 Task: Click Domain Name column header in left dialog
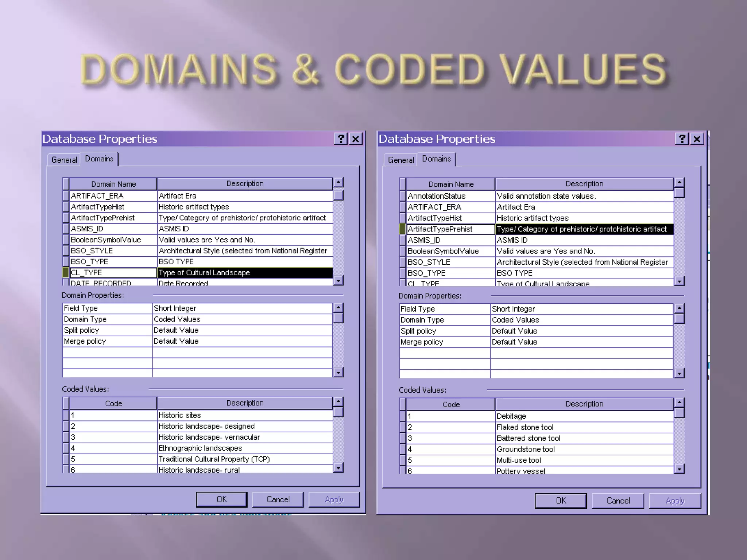[113, 184]
